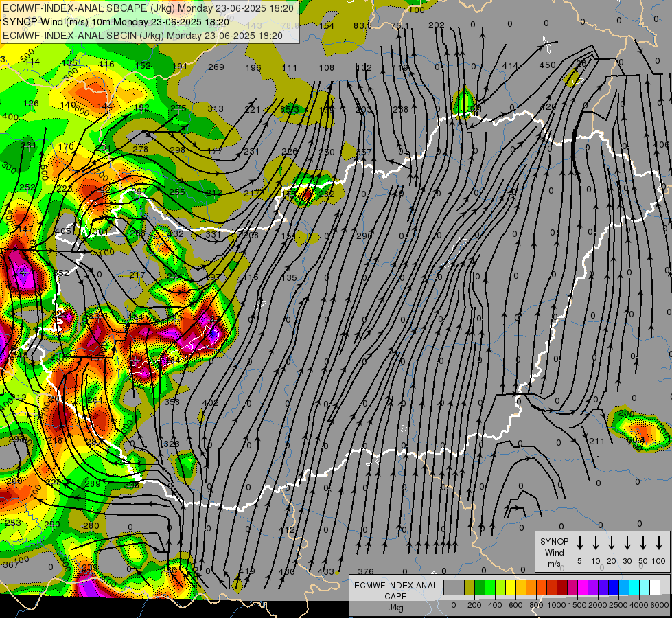Click the map value 420
This screenshot has height=618, width=672.
tap(548, 107)
